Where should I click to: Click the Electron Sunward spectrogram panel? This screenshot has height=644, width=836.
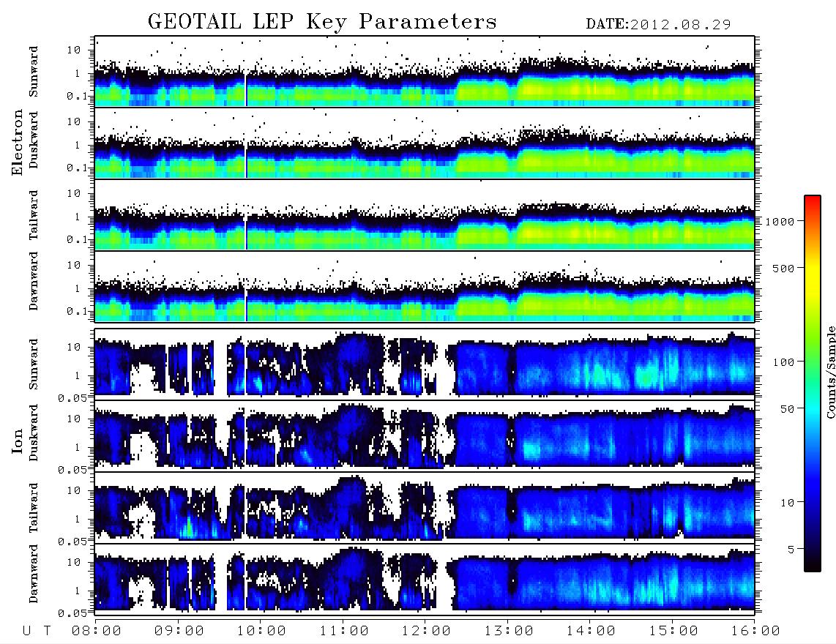coord(425,72)
